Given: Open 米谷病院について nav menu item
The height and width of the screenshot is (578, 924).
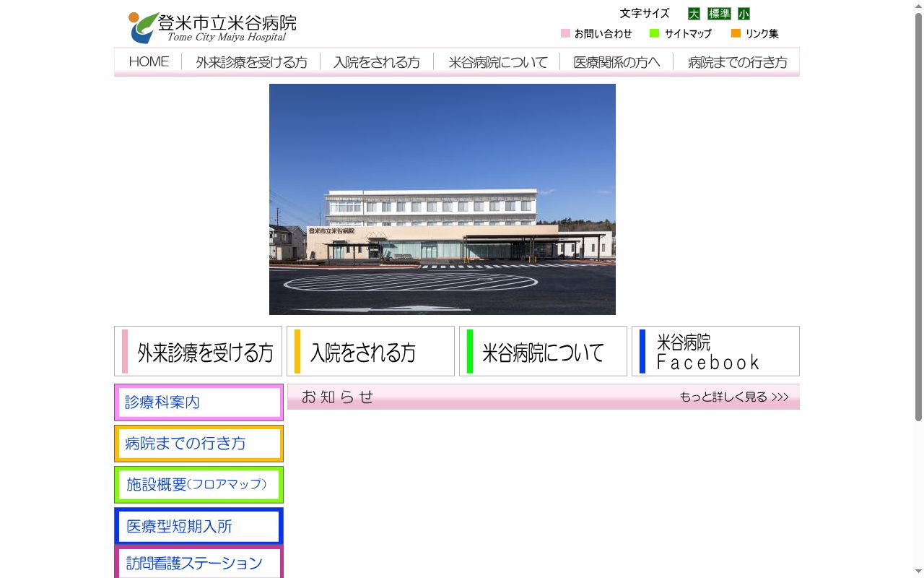Looking at the screenshot, I should click(497, 62).
